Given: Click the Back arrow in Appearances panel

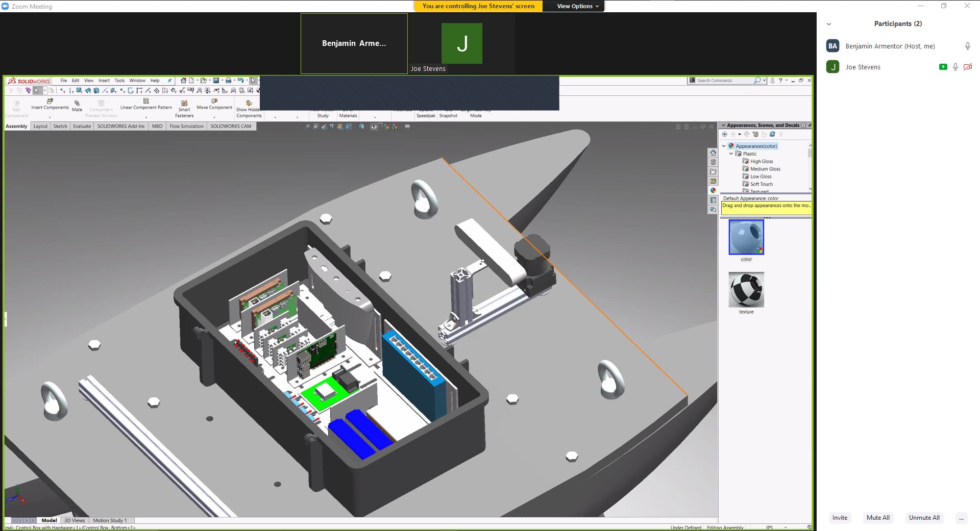Looking at the screenshot, I should pyautogui.click(x=724, y=135).
